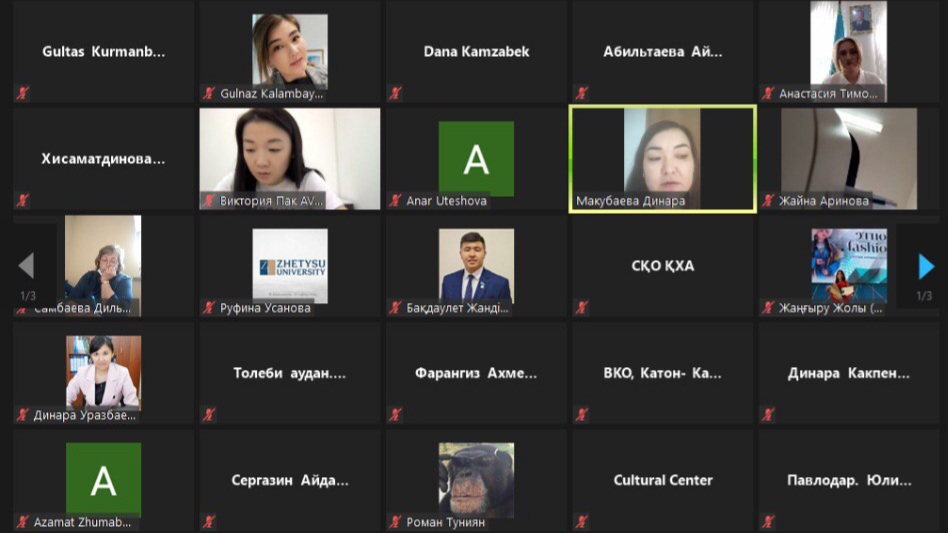Screen dimensions: 948x533
Task: Click muted mic icon on Руфина Усанова tile
Action: coord(209,308)
